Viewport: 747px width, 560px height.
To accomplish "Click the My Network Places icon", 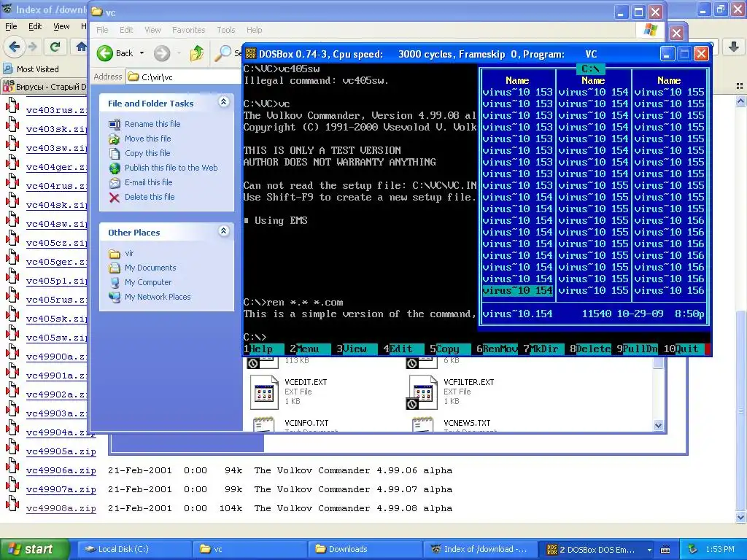I will 115,297.
